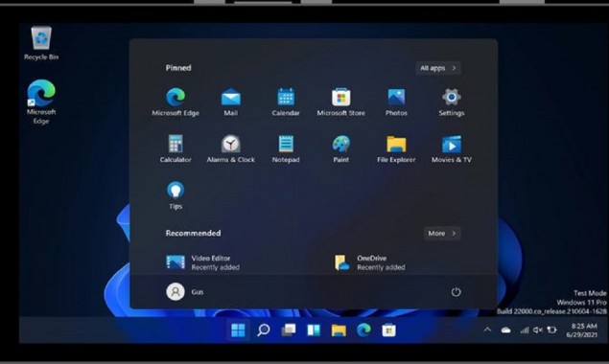The width and height of the screenshot is (609, 364).
Task: Open Movies & TV
Action: (452, 148)
